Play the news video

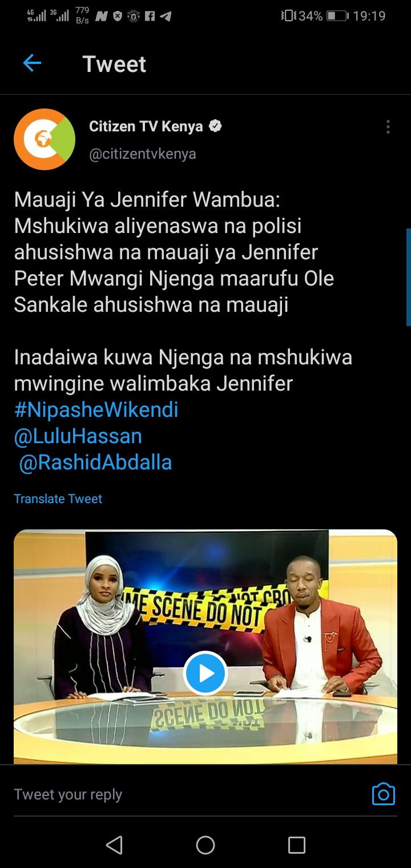tap(205, 673)
